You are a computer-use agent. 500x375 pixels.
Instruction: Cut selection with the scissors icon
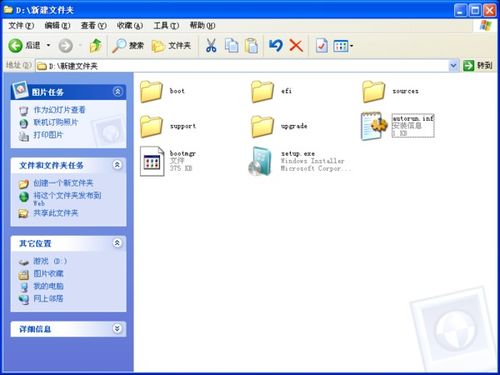pyautogui.click(x=211, y=46)
